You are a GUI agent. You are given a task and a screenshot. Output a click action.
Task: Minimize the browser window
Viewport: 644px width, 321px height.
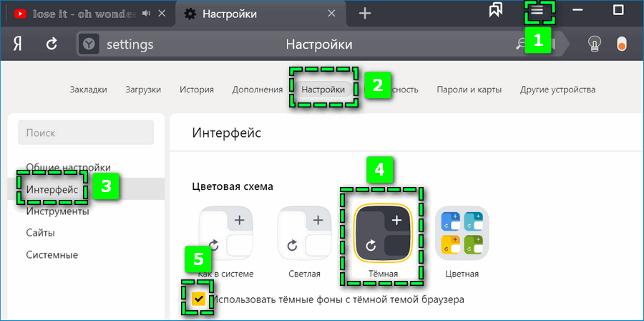pos(578,11)
